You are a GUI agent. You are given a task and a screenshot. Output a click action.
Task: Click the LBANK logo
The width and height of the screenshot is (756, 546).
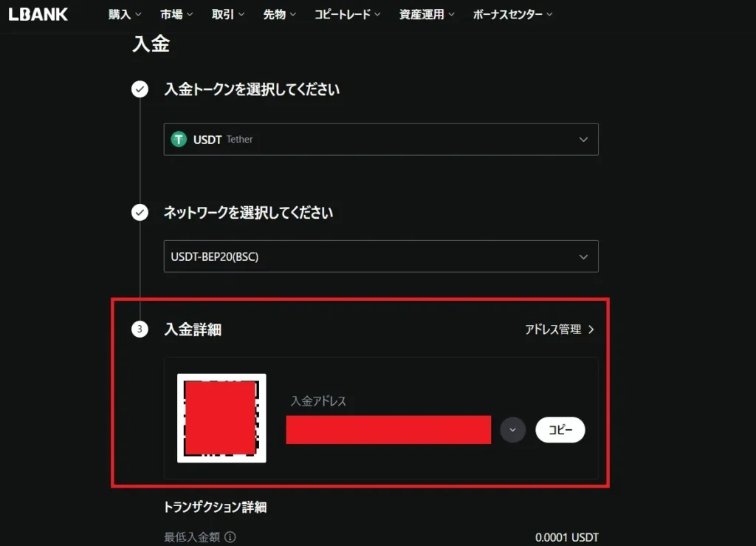point(38,14)
